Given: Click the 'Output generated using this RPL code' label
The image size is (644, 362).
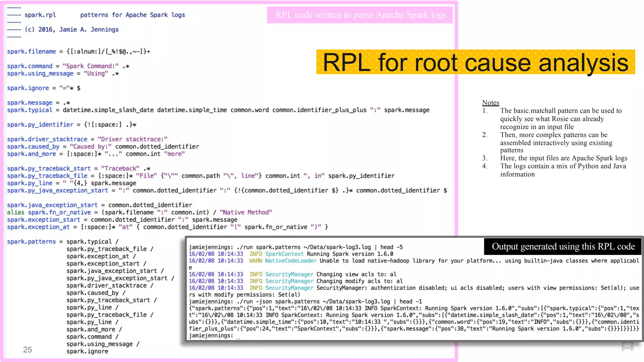Looking at the screenshot, I should tap(563, 246).
